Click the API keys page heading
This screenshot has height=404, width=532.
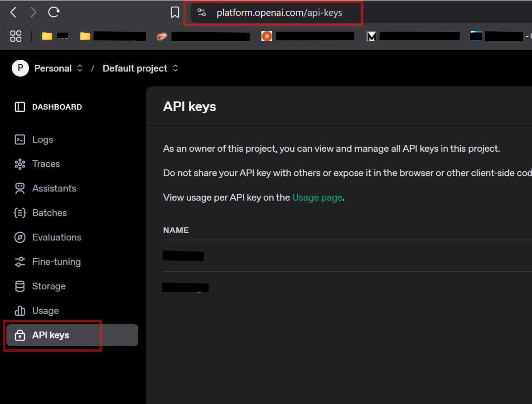pyautogui.click(x=189, y=106)
